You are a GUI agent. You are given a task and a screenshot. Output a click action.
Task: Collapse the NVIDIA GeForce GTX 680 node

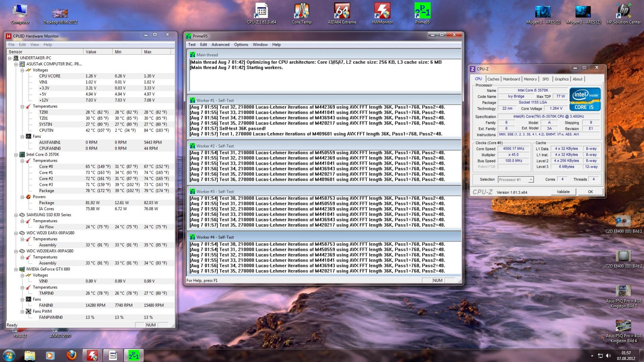click(x=16, y=269)
